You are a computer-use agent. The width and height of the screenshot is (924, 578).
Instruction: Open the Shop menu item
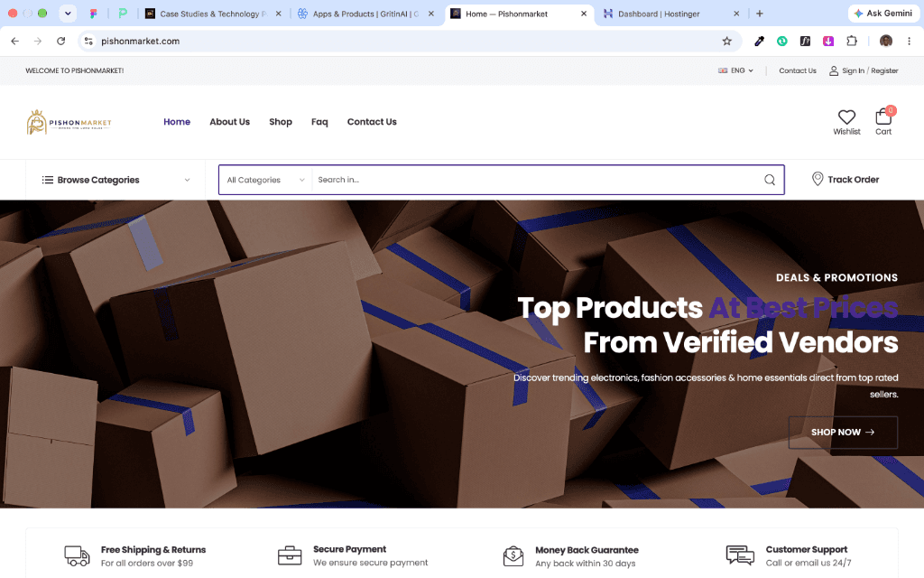pyautogui.click(x=281, y=122)
